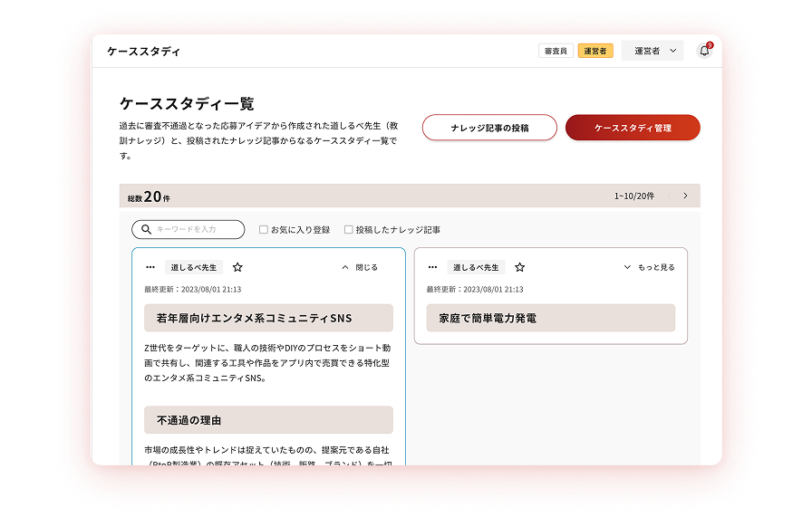Image resolution: width=812 pixels, height=517 pixels.
Task: Click the ケーススタディ header title
Action: click(x=143, y=52)
